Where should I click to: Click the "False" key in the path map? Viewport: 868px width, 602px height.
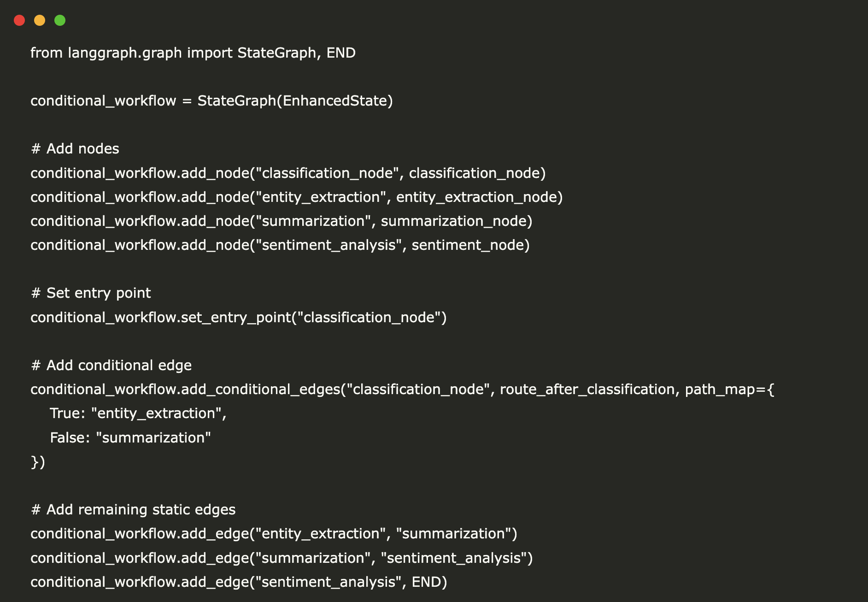pyautogui.click(x=67, y=438)
